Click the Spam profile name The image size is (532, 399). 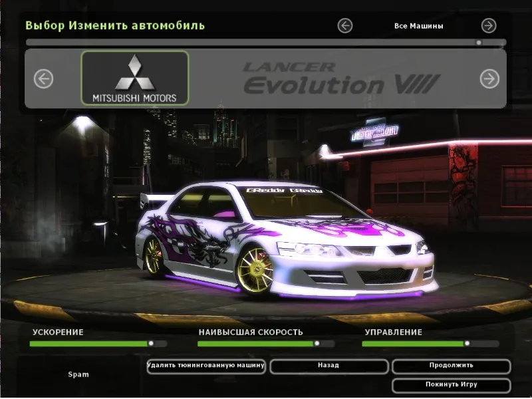click(x=78, y=374)
